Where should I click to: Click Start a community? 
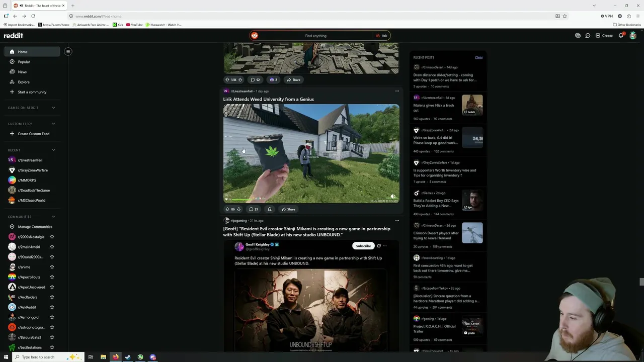click(32, 92)
